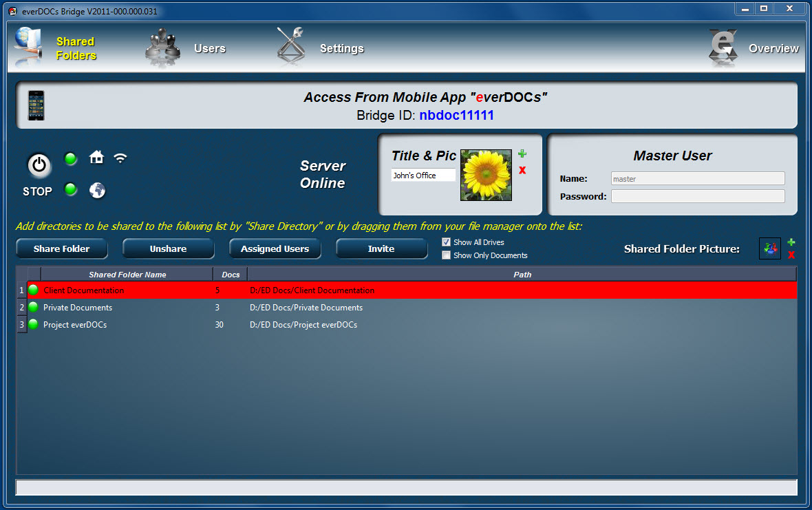
Task: Click the Shared Folders globe icon
Action: pyautogui.click(x=28, y=47)
